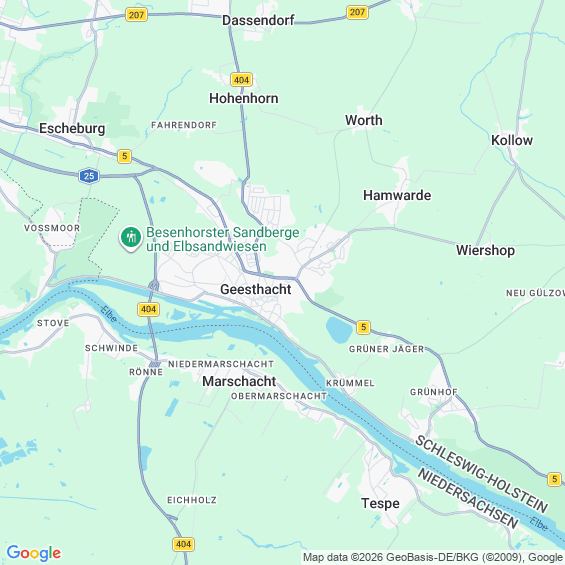The width and height of the screenshot is (565, 565).
Task: Click the Google logo
Action: click(34, 553)
